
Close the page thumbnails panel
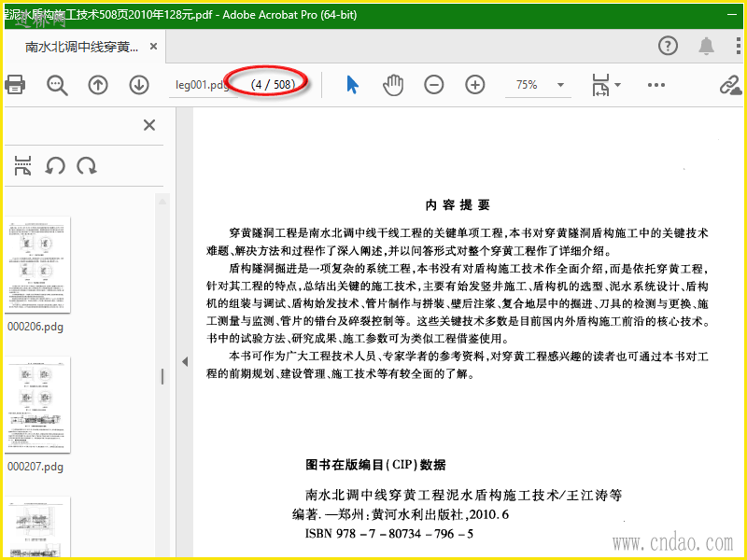click(149, 125)
